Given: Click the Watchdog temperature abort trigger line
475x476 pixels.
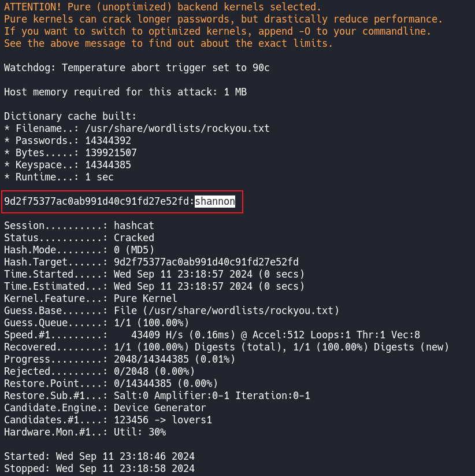Looking at the screenshot, I should coord(136,68).
